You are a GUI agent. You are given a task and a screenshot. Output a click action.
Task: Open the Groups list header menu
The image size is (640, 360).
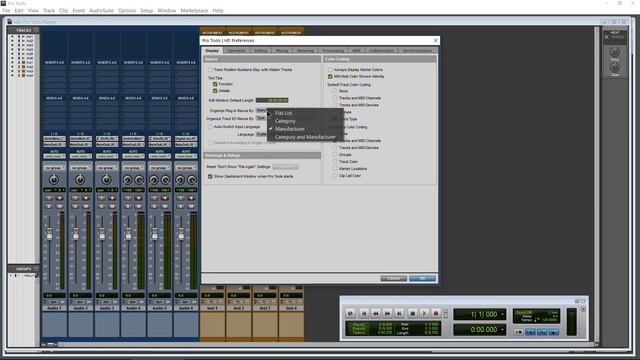click(x=36, y=269)
